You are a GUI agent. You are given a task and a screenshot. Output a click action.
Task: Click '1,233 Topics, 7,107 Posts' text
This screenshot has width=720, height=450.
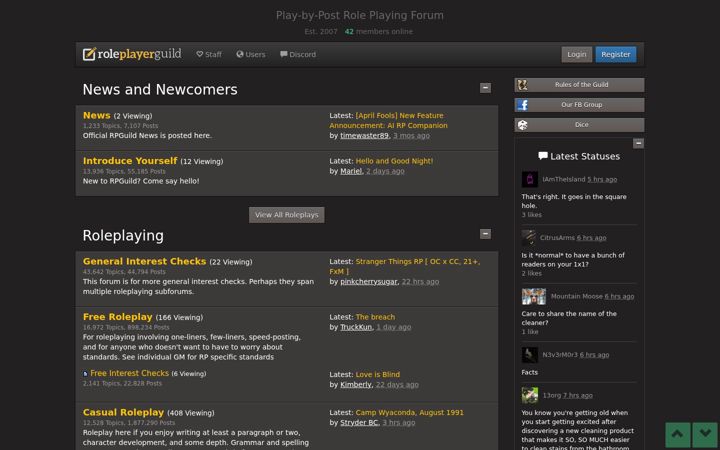coord(120,126)
